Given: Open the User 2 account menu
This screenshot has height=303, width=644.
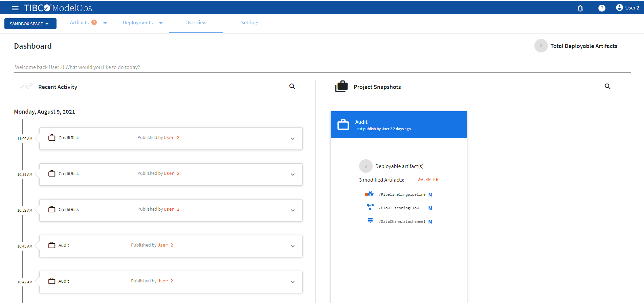Looking at the screenshot, I should coord(627,7).
